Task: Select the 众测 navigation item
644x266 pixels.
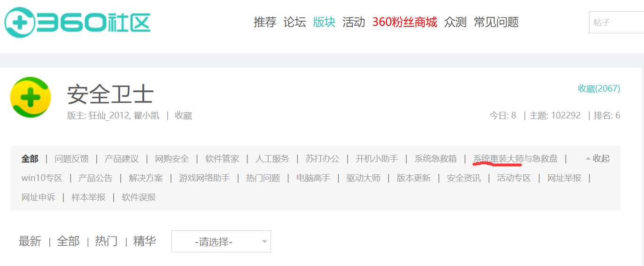Action: click(455, 22)
